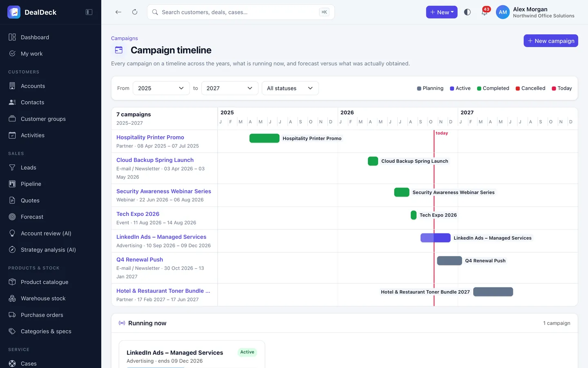This screenshot has width=588, height=368.
Task: Click the Quotes document icon
Action: [12, 200]
